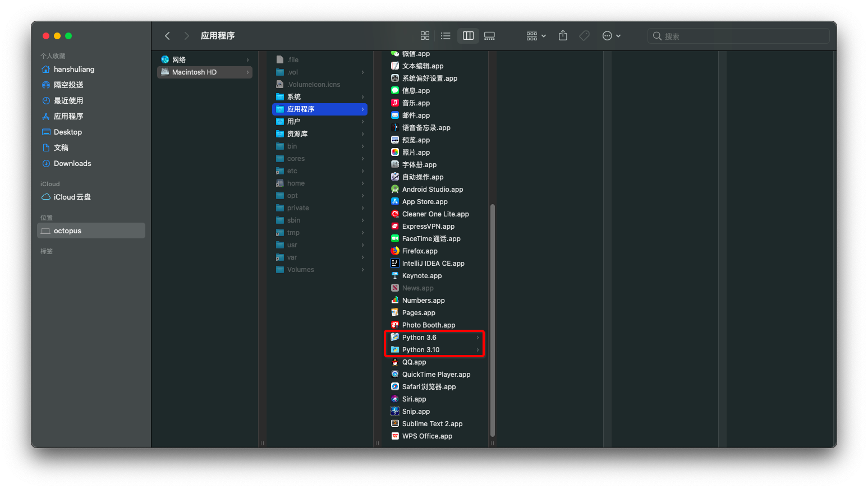Click the App Store.app icon
This screenshot has height=489, width=868.
click(x=395, y=202)
